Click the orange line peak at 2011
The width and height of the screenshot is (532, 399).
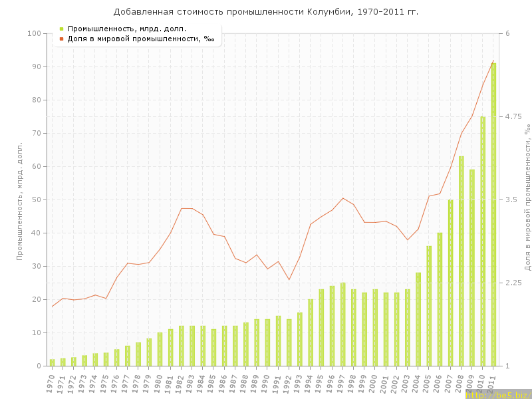[x=493, y=61]
